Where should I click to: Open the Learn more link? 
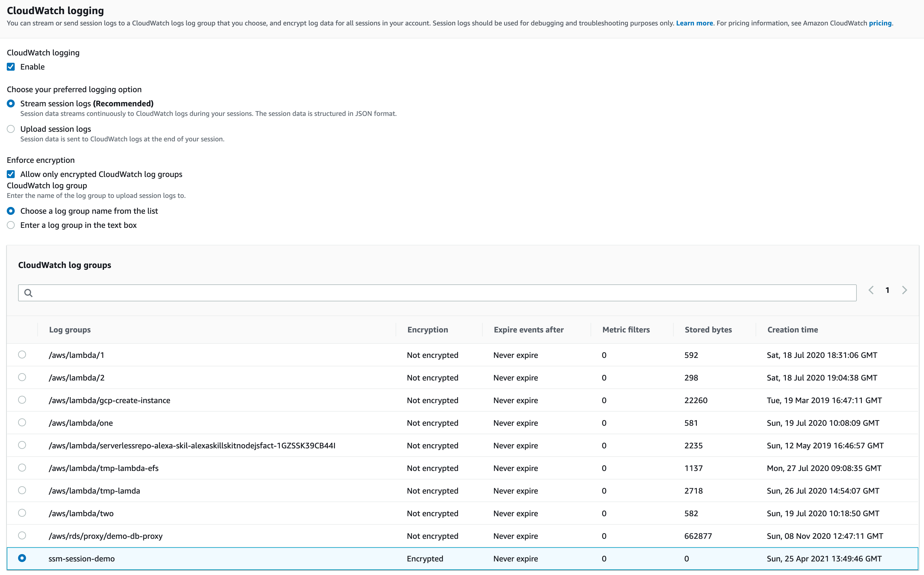695,23
